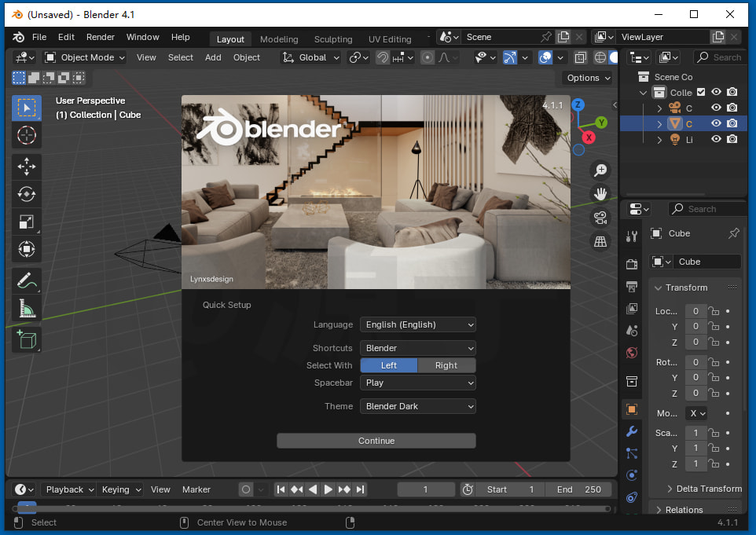Switch to the UV Editing workspace tab
756x535 pixels.
(390, 39)
